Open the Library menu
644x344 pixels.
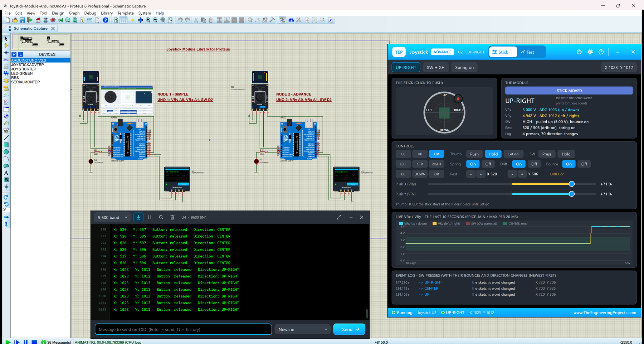107,13
